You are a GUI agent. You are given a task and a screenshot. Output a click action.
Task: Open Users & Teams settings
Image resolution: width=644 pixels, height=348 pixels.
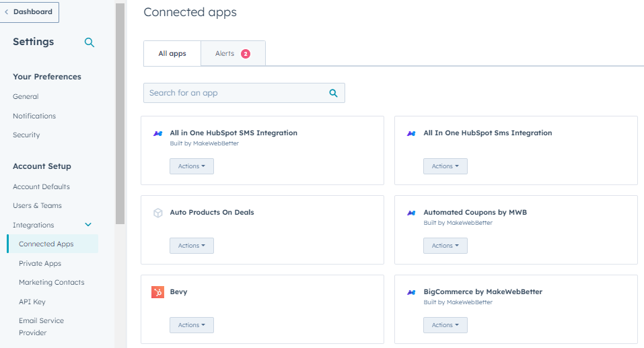point(37,205)
